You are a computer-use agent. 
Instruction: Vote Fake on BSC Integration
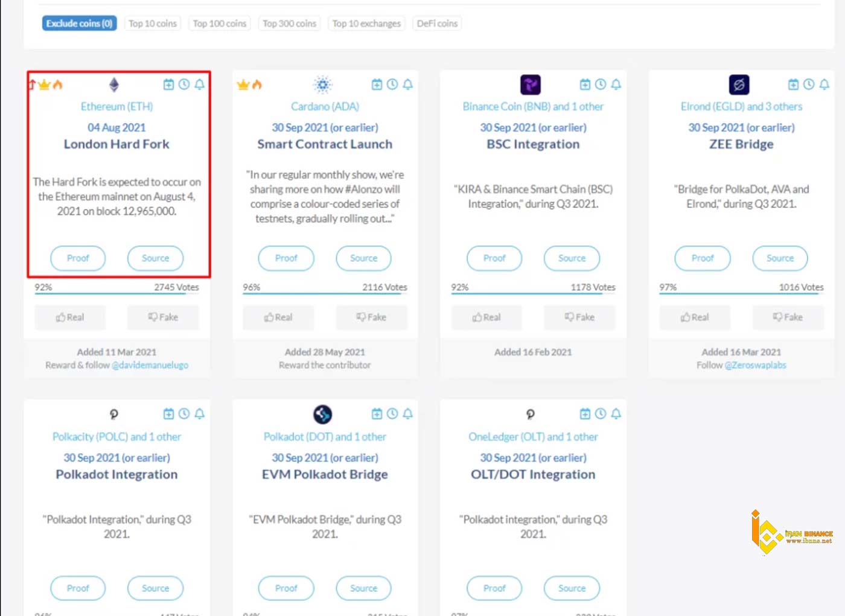[579, 317]
